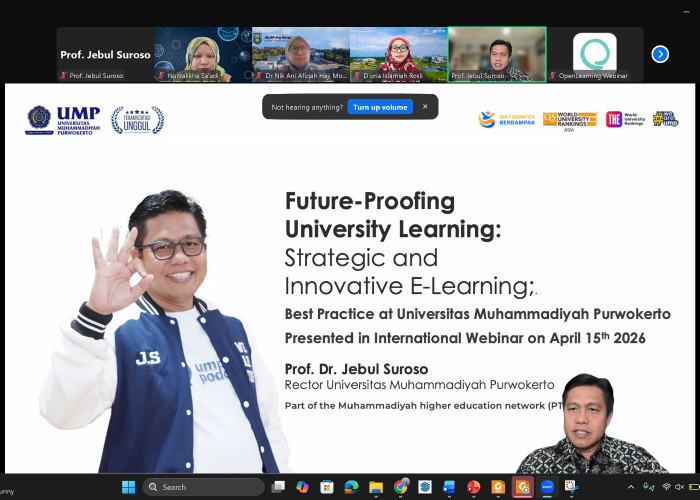Click the muted speaker icon in system tray

click(679, 487)
